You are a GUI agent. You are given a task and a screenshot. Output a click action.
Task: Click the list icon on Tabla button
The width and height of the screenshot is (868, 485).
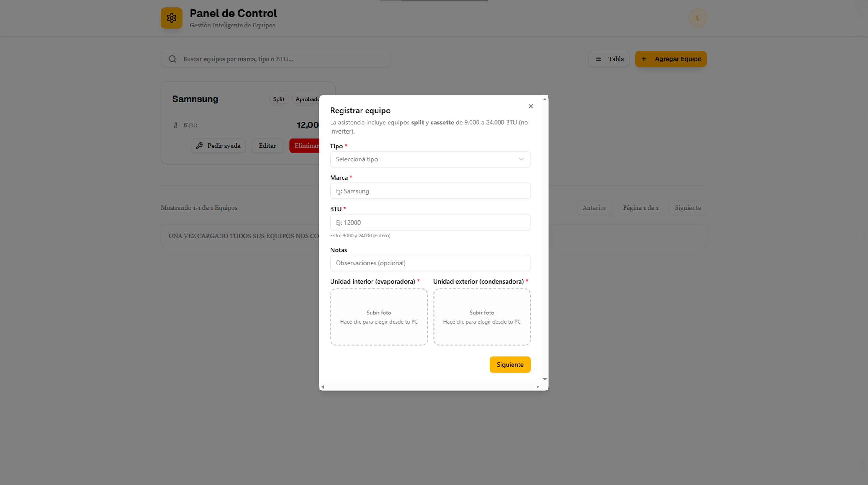pos(598,59)
